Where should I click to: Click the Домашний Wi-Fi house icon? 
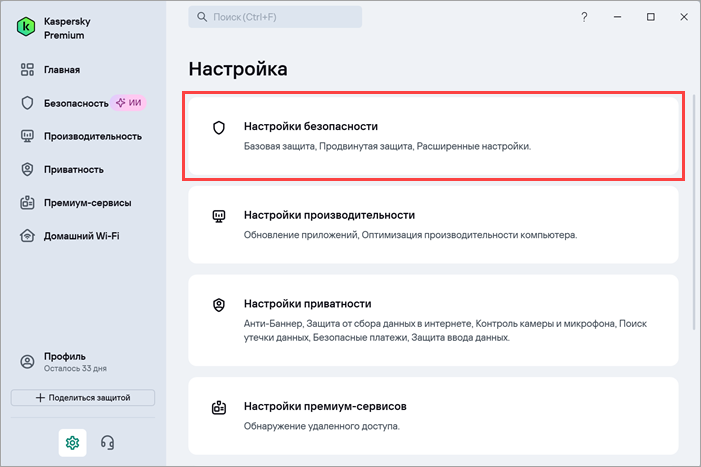(x=27, y=236)
